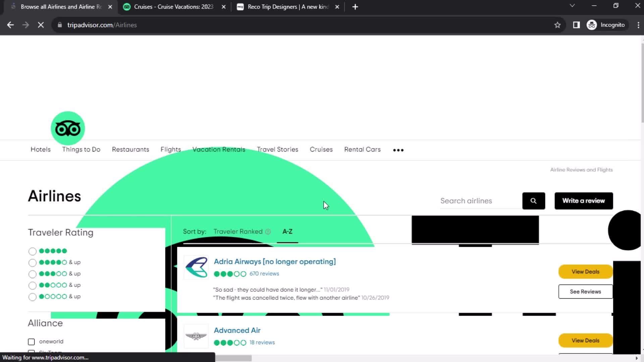
Task: Switch to the Flights menu item
Action: (171, 149)
